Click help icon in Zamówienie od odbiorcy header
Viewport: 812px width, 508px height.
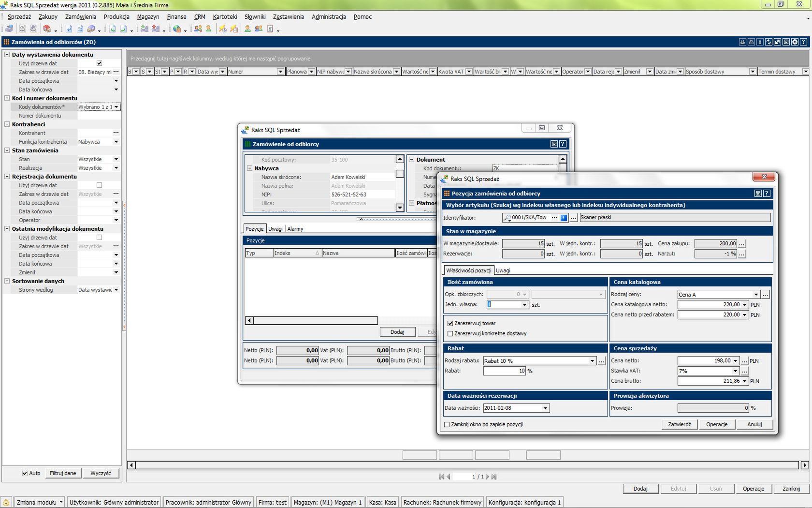coord(563,144)
